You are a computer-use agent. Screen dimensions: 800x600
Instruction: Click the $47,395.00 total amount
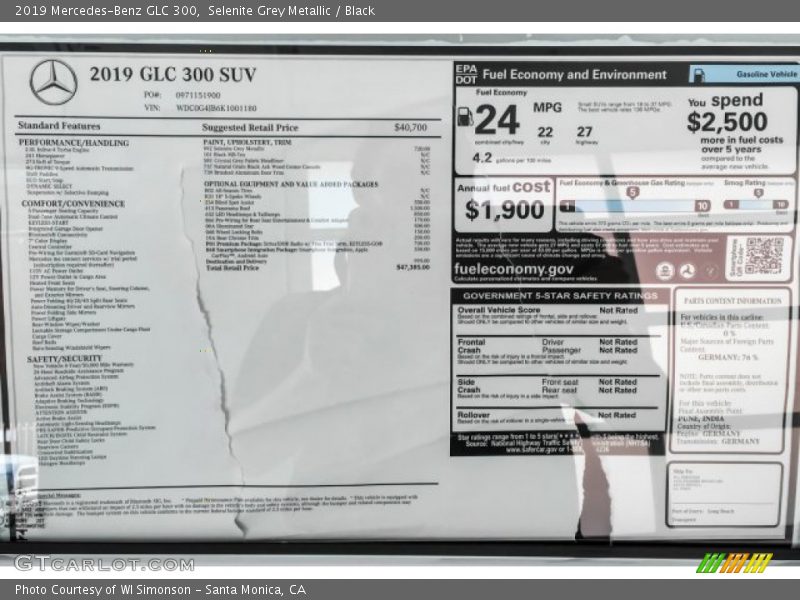tap(413, 267)
